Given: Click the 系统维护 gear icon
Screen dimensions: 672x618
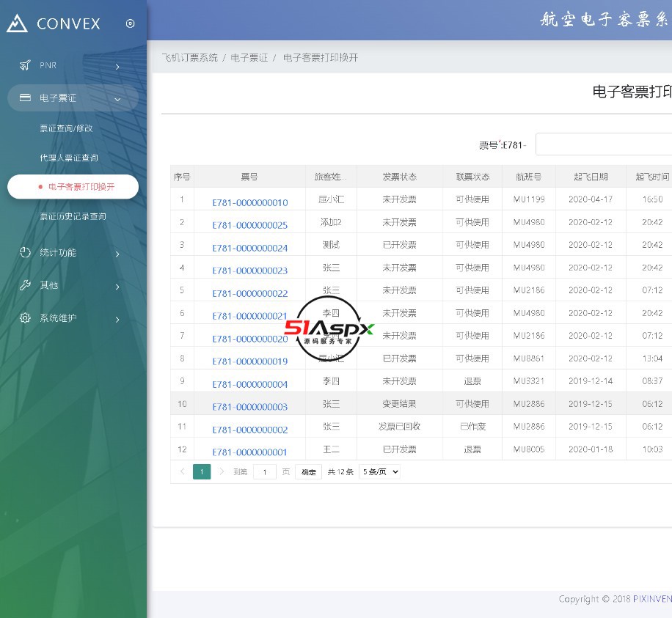Looking at the screenshot, I should click(x=25, y=317).
